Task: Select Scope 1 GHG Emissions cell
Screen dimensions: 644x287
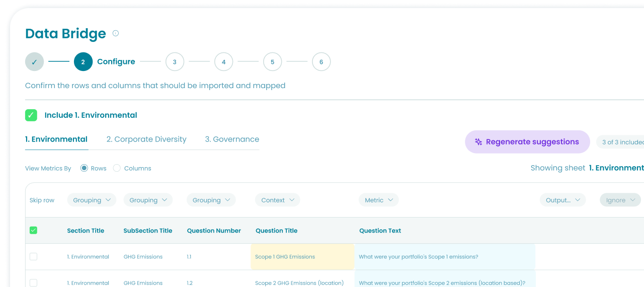Action: click(303, 257)
